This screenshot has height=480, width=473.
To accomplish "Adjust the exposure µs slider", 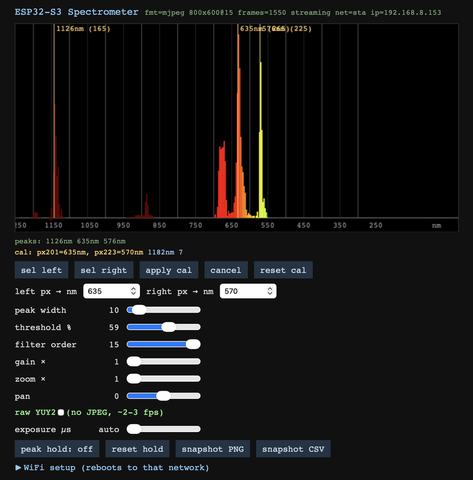I will (x=164, y=429).
